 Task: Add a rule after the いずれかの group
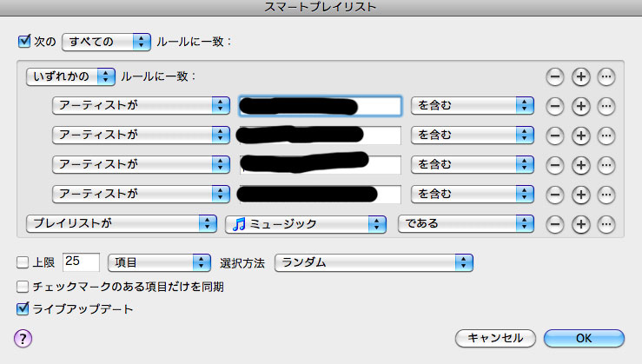click(580, 76)
